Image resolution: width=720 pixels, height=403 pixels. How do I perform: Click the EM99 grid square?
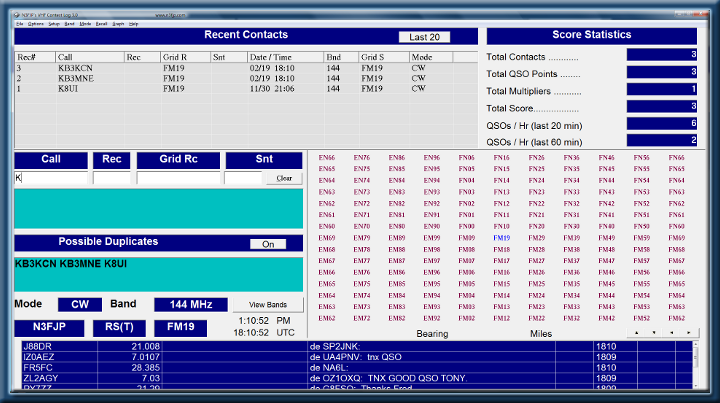[432, 238]
